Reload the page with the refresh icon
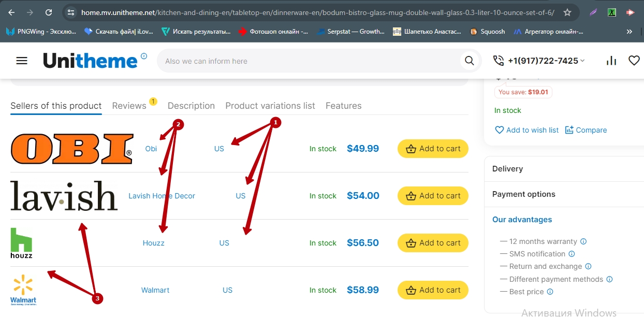This screenshot has height=317, width=644. click(x=49, y=12)
